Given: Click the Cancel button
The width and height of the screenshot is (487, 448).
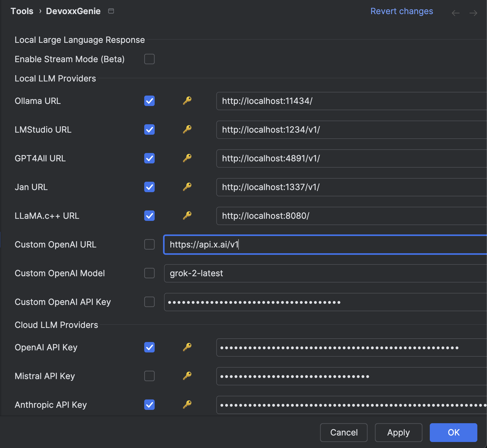Looking at the screenshot, I should point(344,432).
